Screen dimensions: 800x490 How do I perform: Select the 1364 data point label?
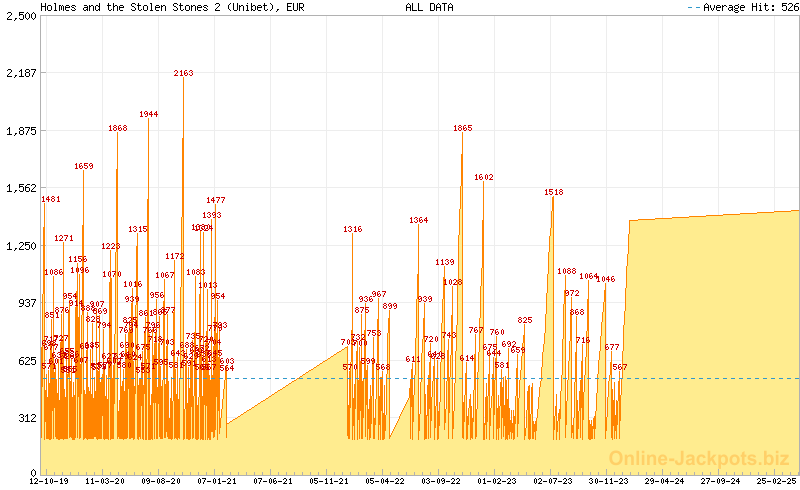418,220
